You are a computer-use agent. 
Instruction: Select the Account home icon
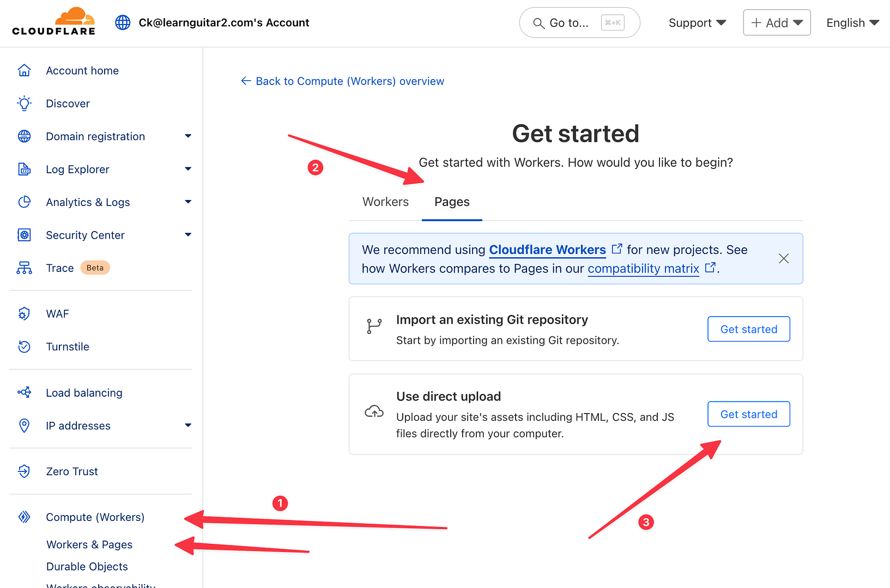click(24, 70)
